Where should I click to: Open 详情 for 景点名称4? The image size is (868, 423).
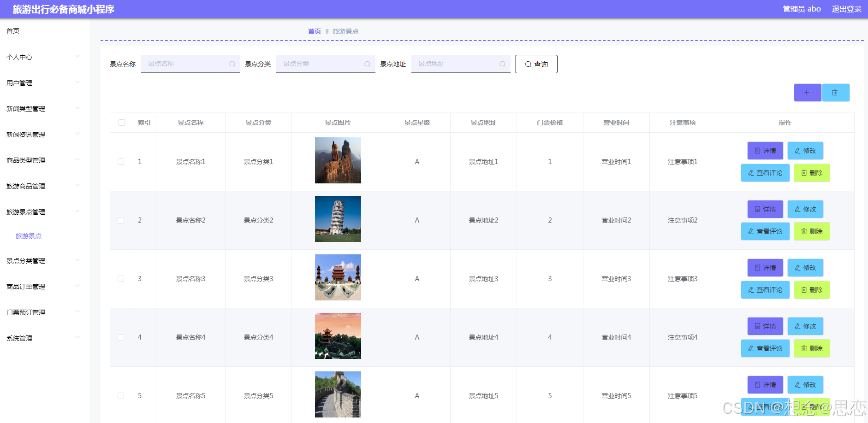pyautogui.click(x=765, y=326)
